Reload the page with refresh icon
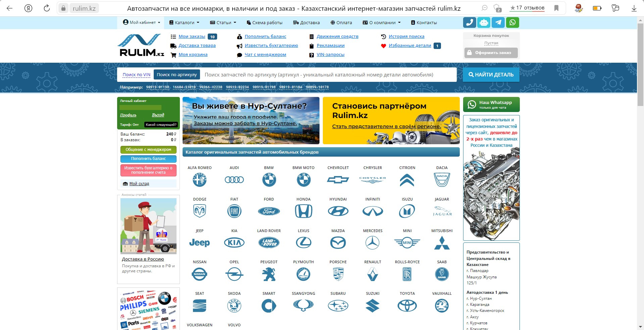644x330 pixels. (x=47, y=8)
